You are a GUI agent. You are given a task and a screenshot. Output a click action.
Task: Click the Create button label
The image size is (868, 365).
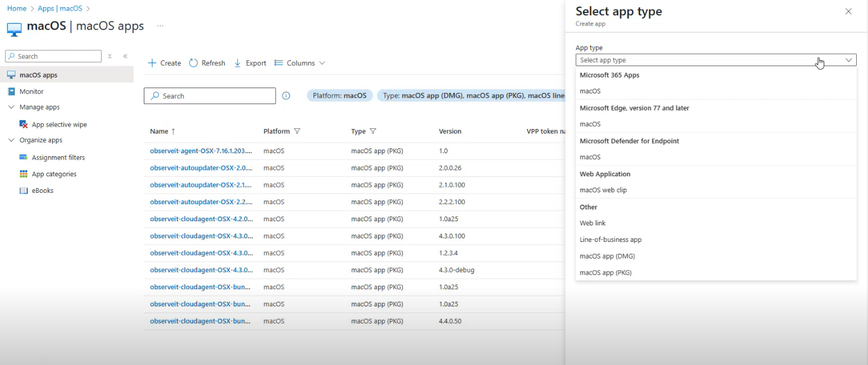[x=170, y=63]
